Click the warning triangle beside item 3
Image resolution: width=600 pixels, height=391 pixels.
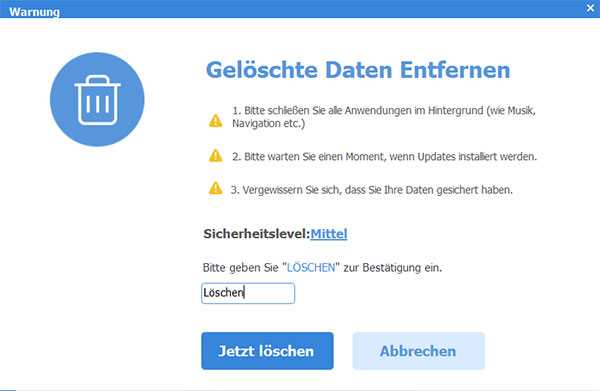(215, 188)
